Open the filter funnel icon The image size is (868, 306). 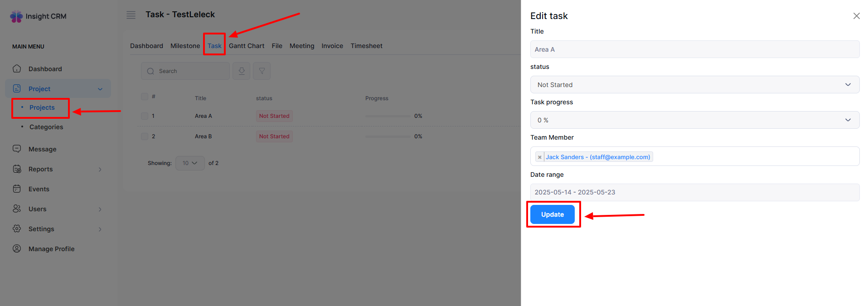[x=262, y=71]
